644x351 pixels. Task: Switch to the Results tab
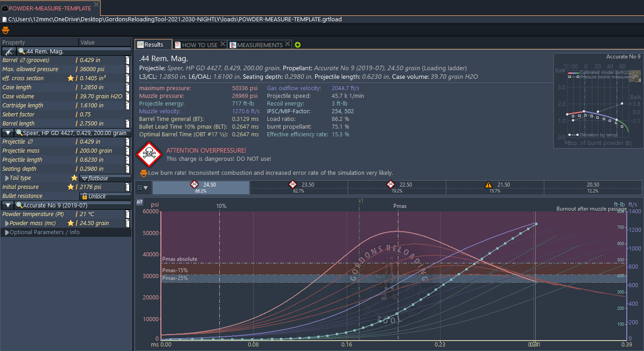153,44
